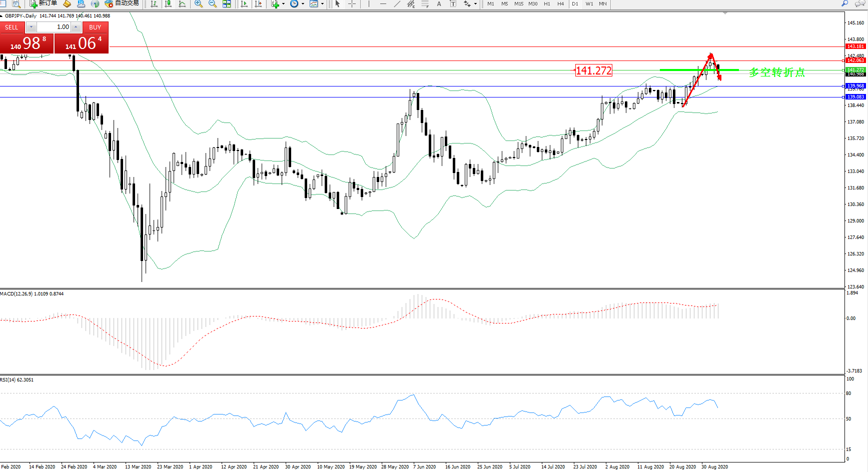
Task: Click the Zoom In magnifier icon
Action: tap(199, 4)
